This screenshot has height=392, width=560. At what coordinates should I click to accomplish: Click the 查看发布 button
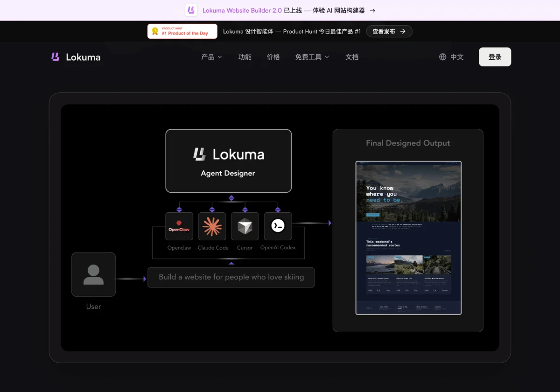point(389,31)
